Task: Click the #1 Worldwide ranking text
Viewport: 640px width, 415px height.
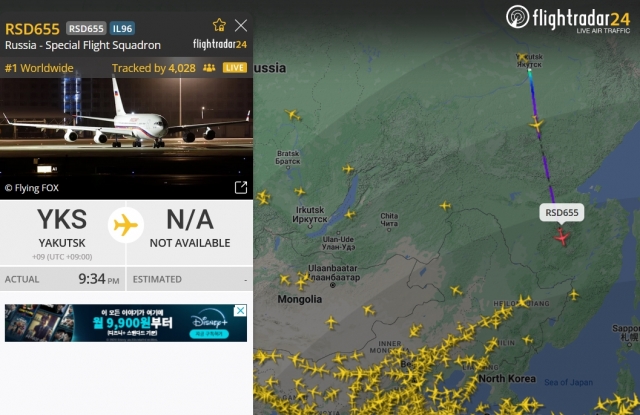Action: 39,68
